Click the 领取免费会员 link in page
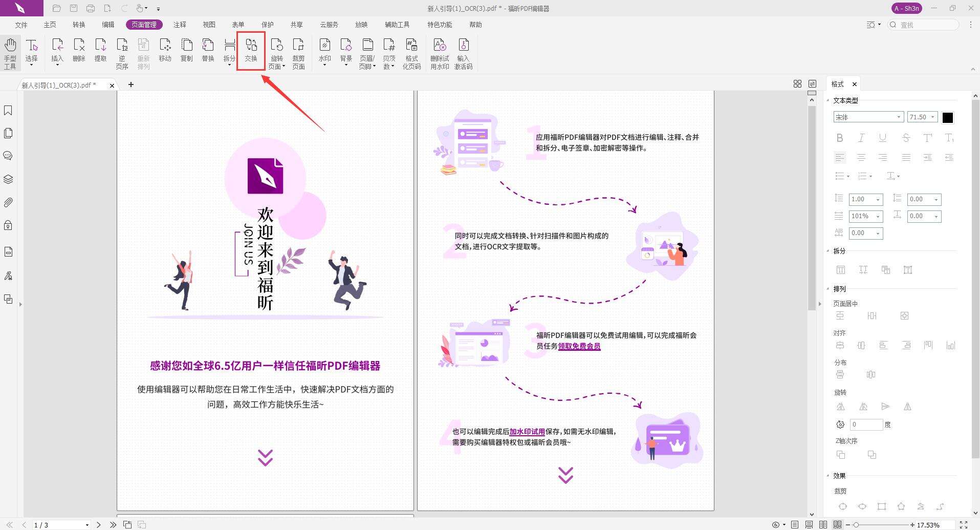980x530 pixels. point(579,346)
